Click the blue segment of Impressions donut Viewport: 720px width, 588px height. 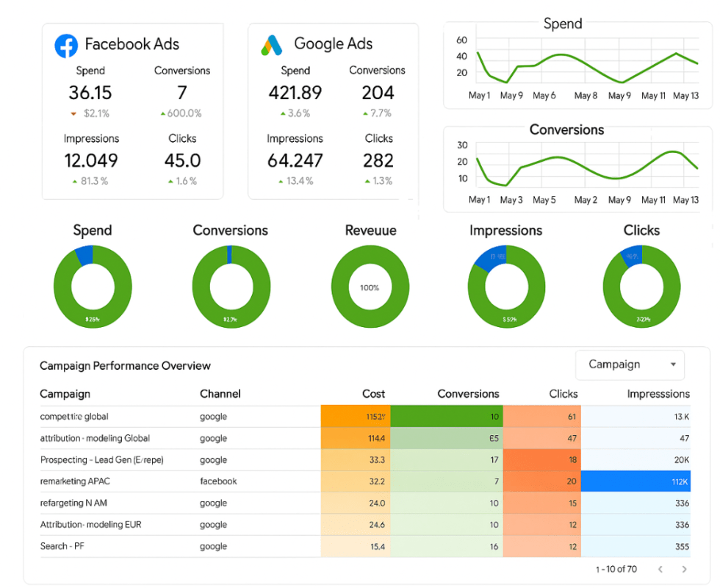[x=491, y=258]
